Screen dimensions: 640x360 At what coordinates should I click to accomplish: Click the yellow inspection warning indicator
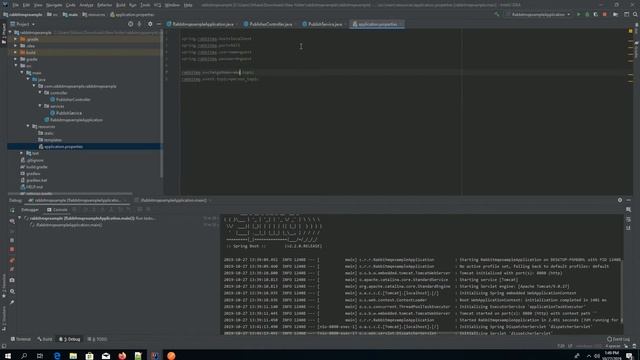coord(631,31)
